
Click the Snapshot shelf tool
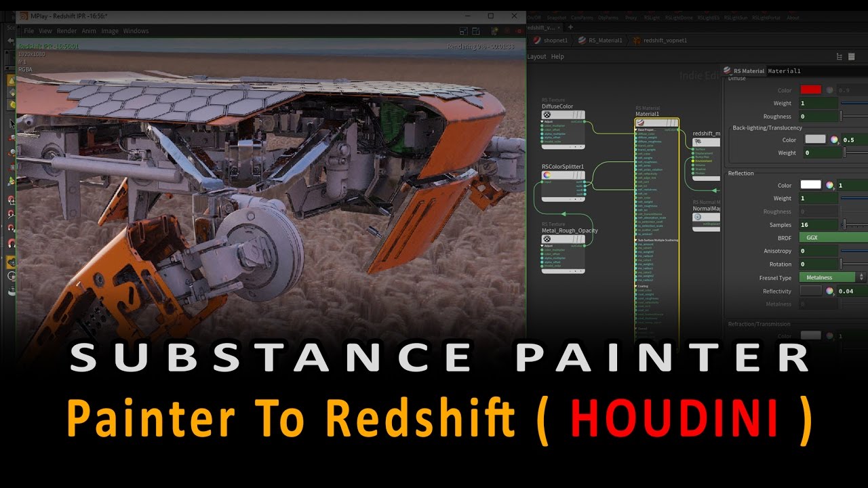click(x=557, y=18)
